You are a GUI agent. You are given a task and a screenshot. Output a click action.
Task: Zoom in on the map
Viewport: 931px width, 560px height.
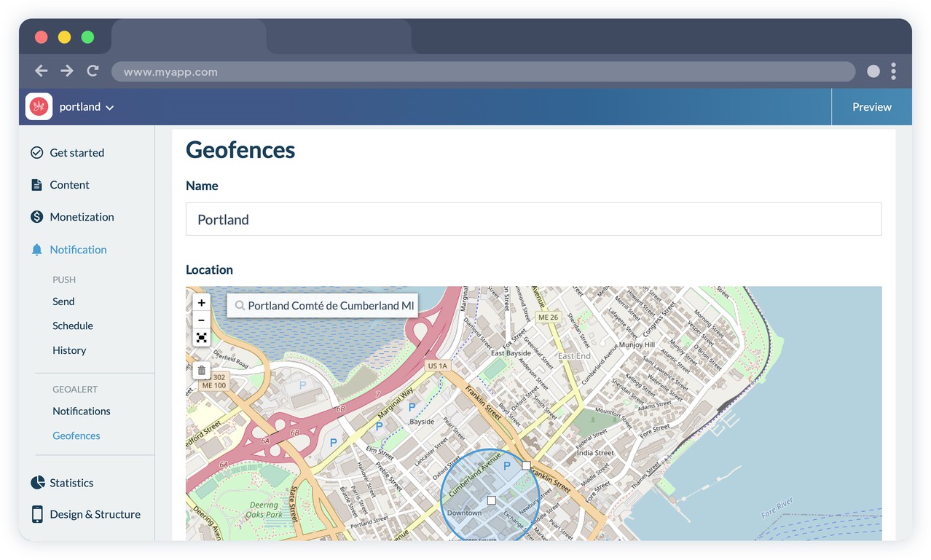(202, 303)
